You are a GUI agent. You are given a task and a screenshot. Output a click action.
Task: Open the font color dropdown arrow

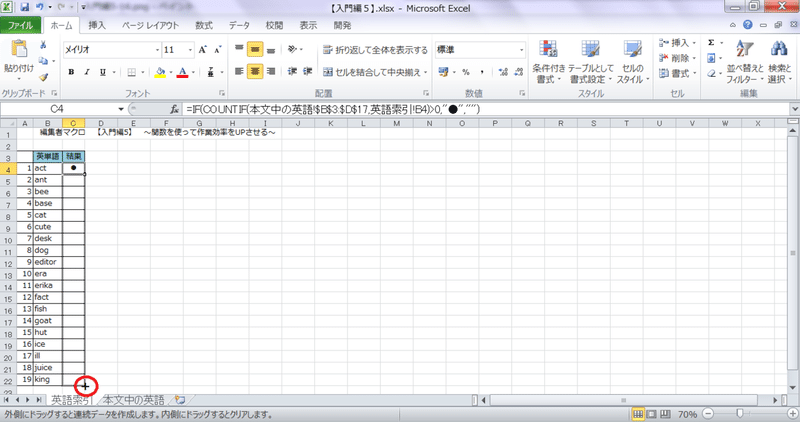point(193,72)
